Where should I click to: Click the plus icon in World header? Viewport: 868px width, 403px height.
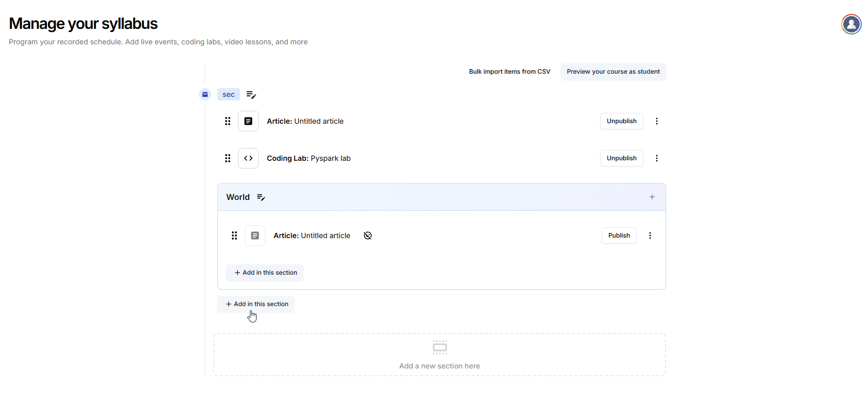pos(652,197)
